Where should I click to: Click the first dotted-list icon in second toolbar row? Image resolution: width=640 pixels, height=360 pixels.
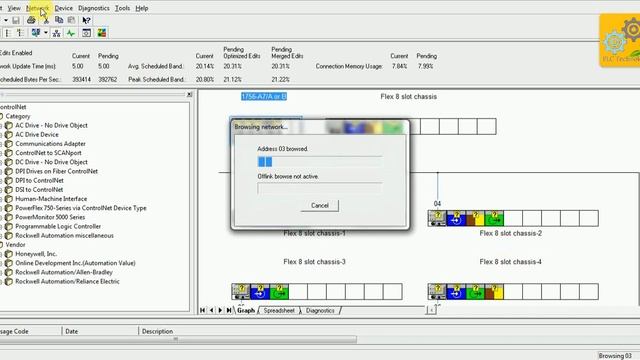(8, 33)
